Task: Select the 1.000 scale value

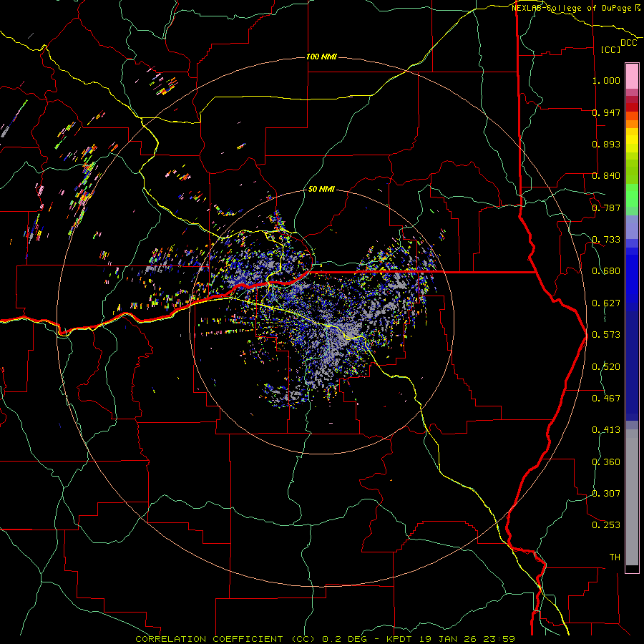Action: [606, 80]
